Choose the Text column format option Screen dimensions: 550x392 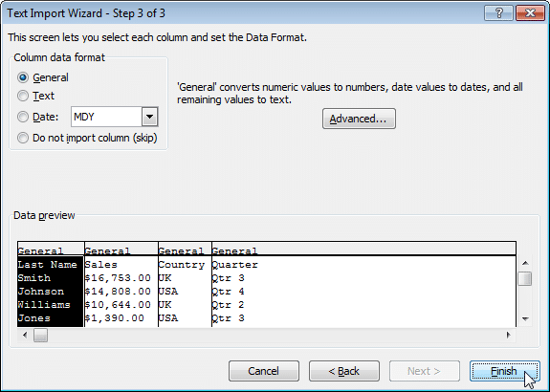pos(23,96)
